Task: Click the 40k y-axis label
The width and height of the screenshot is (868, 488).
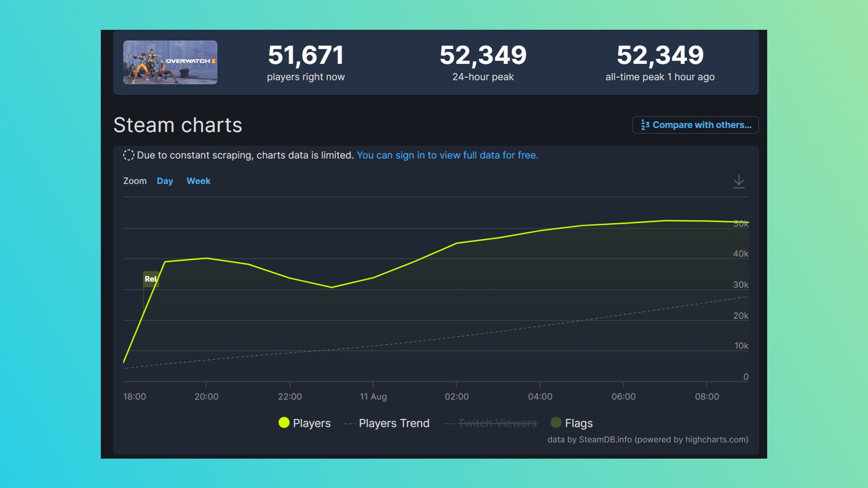Action: click(741, 253)
